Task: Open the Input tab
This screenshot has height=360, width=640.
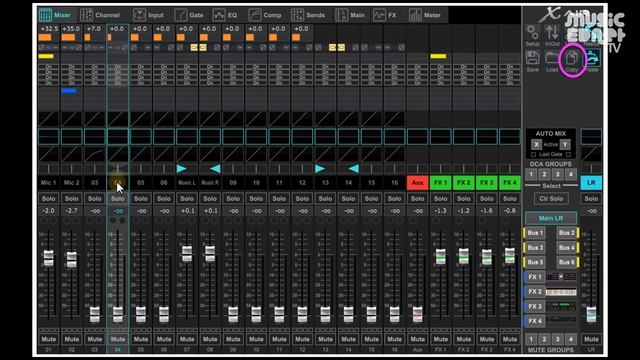Action: (x=149, y=15)
